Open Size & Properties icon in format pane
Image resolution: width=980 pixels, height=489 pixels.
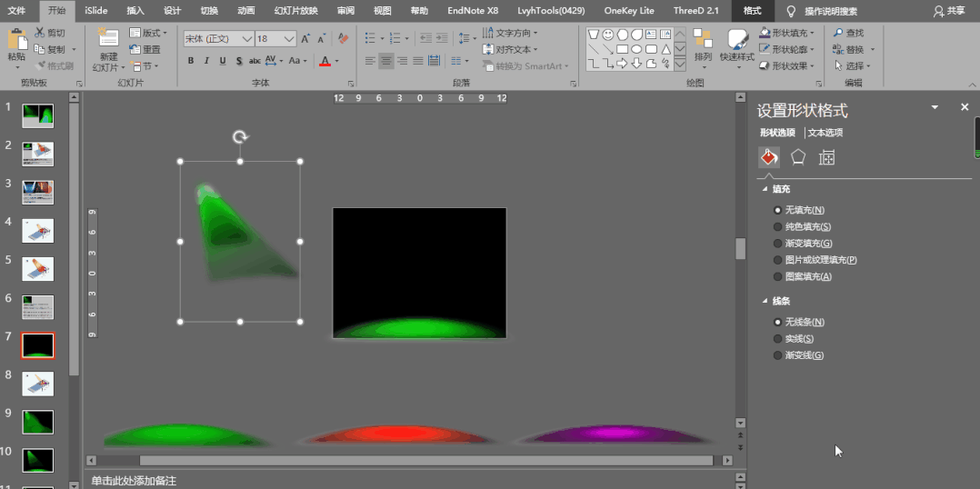[826, 157]
